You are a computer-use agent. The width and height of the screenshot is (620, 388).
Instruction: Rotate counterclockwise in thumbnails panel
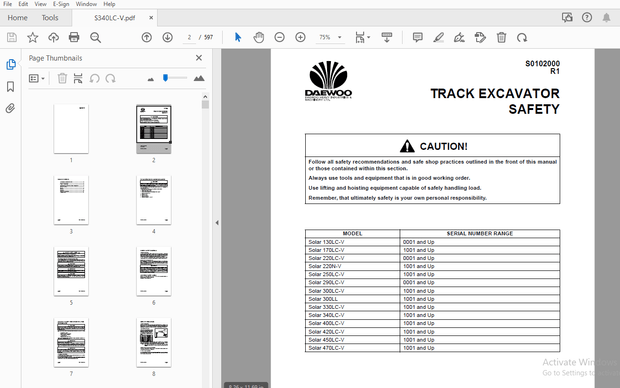[94, 78]
